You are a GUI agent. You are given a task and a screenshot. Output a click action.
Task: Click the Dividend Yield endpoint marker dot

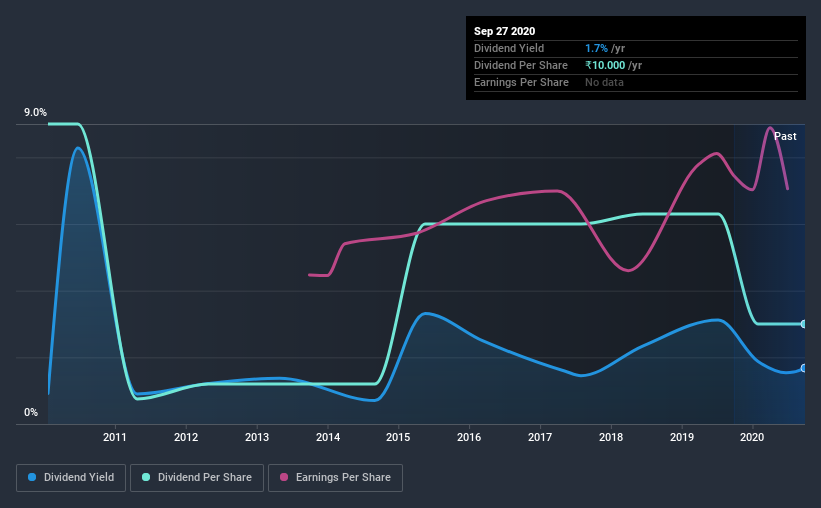point(804,368)
